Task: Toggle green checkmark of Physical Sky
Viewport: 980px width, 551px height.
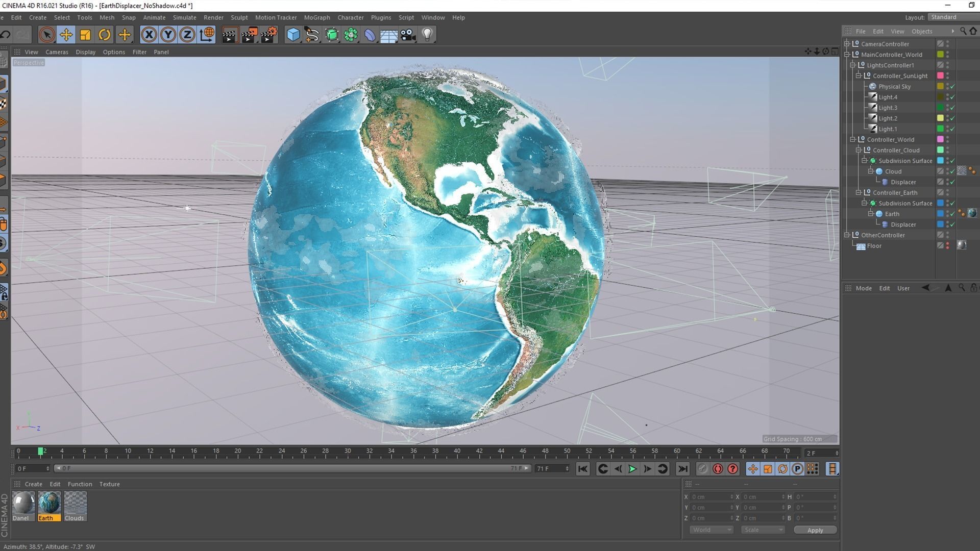Action: pos(952,87)
